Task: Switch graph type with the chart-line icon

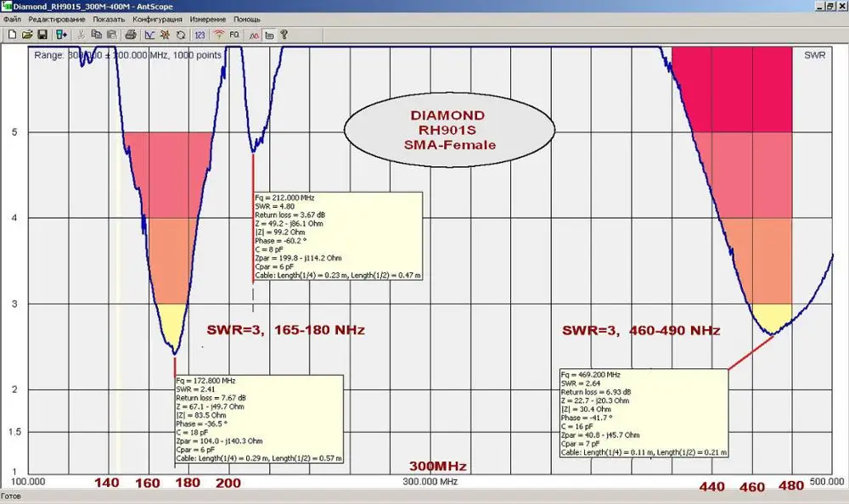Action: tap(150, 35)
